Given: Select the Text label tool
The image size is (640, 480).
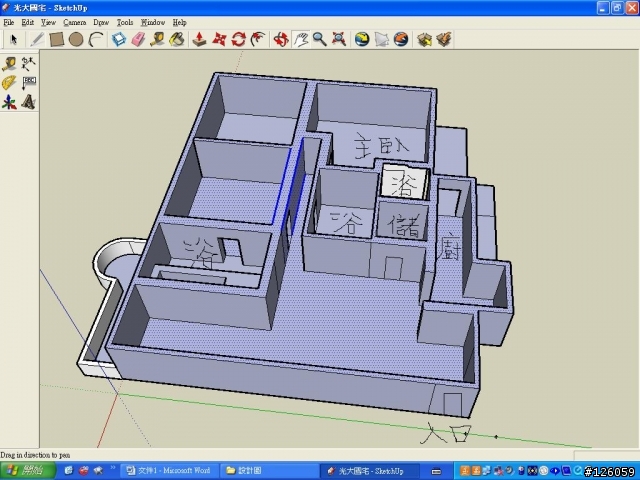Looking at the screenshot, I should click(x=29, y=83).
